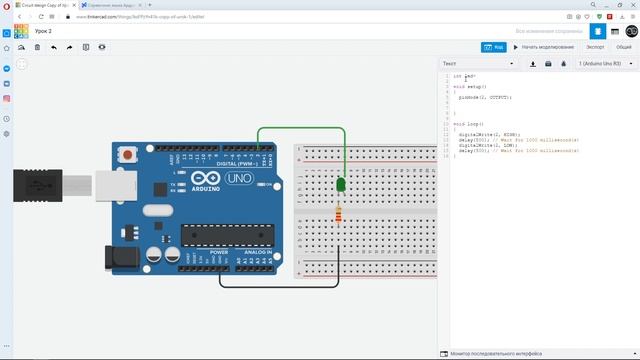Click the Share button
The width and height of the screenshot is (640, 360).
point(624,47)
